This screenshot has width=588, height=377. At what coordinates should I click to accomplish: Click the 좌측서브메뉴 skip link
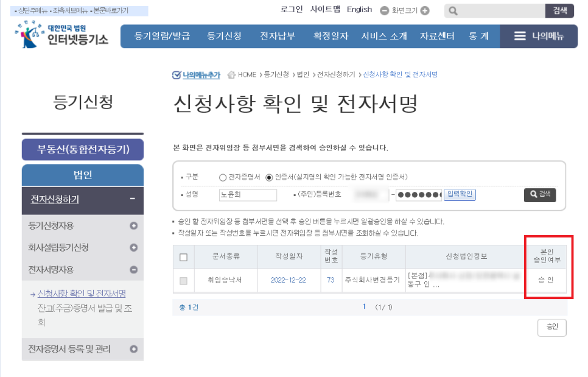click(70, 11)
